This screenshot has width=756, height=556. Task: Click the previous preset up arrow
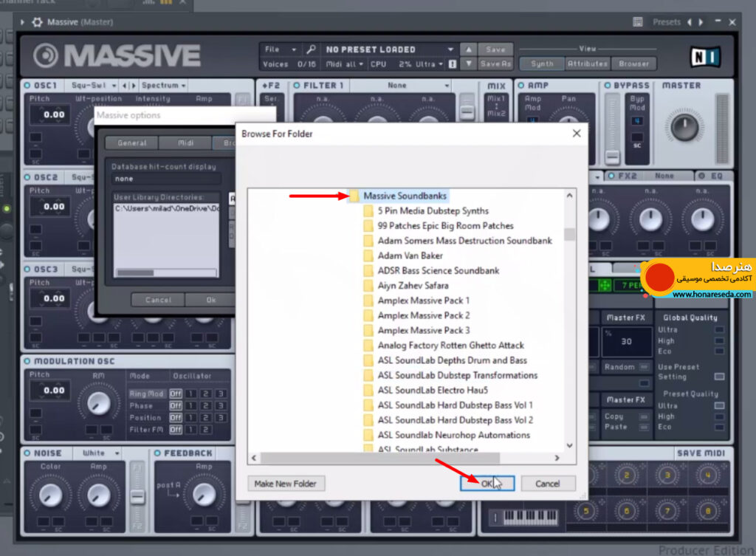(x=468, y=49)
